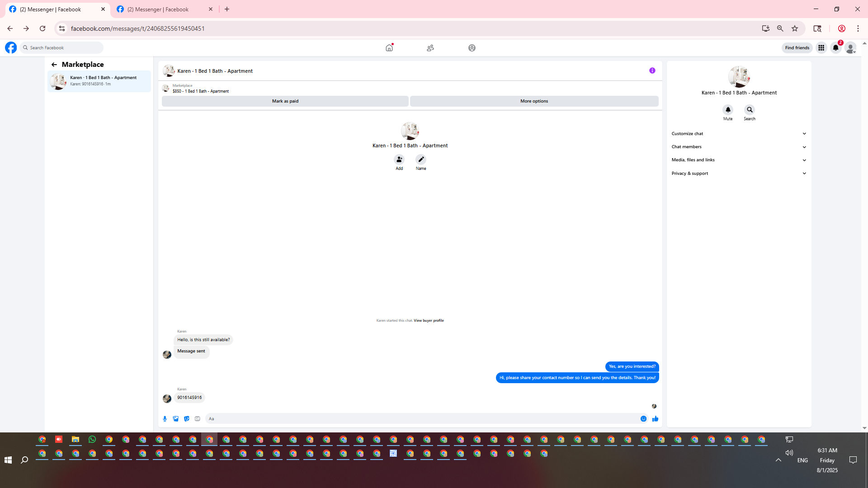Send a thumbs-up like
This screenshot has width=868, height=488.
tap(655, 419)
